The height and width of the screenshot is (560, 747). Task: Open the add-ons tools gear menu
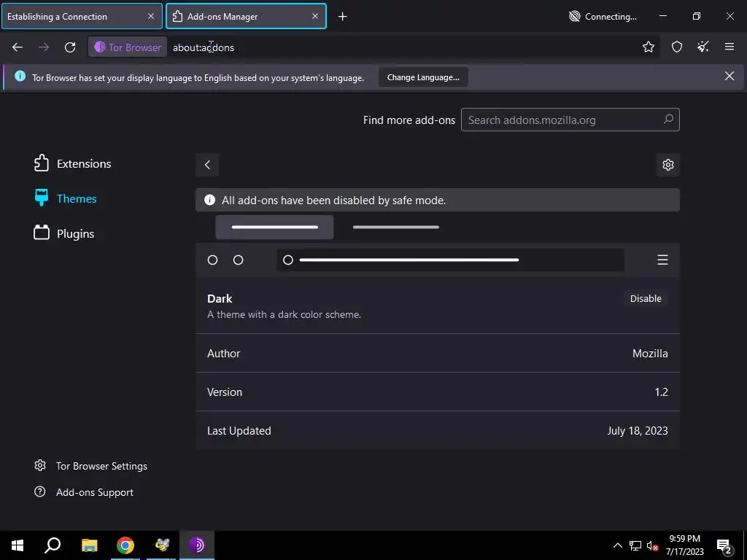(x=668, y=165)
